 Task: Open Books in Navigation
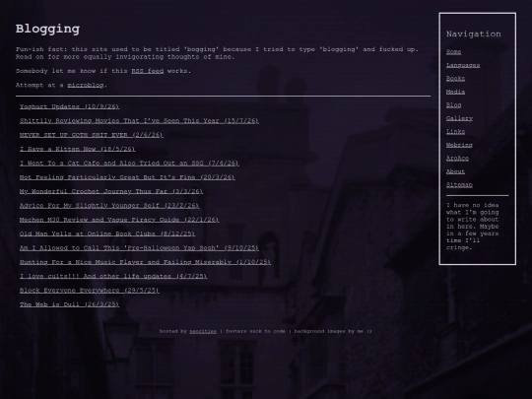pos(456,79)
